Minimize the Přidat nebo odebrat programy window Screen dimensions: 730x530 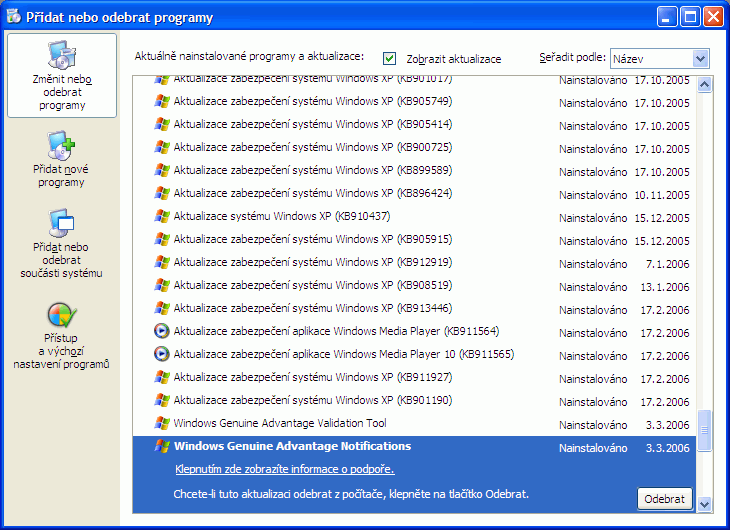click(x=667, y=17)
